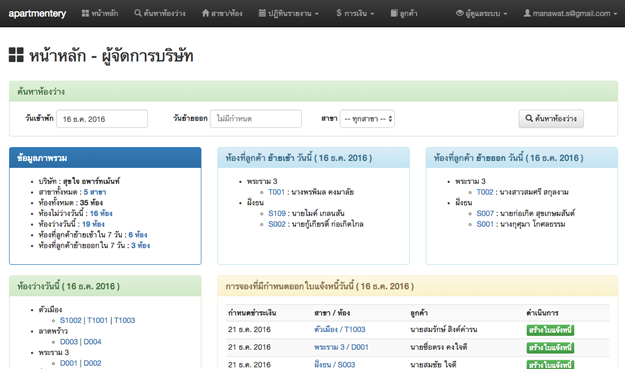Click the apartmentery brand logo
The width and height of the screenshot is (625, 369).
tap(37, 13)
